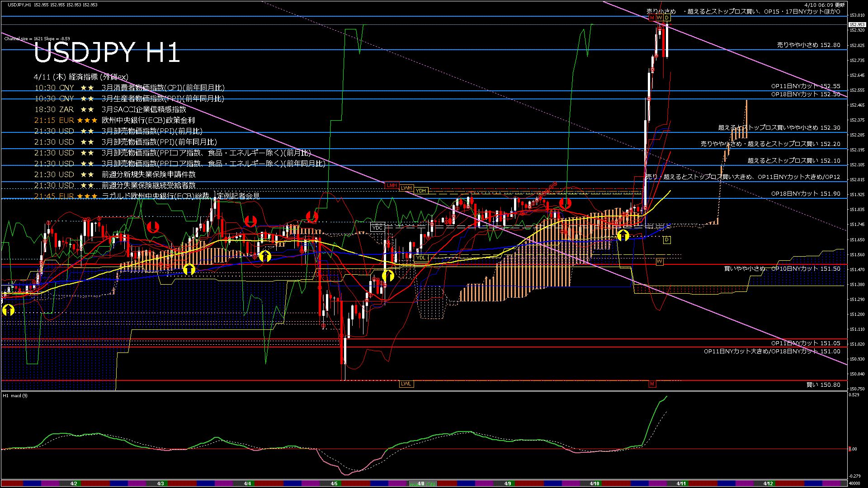Click the red LMH level label
Viewport: 868px width, 488px height.
[392, 185]
